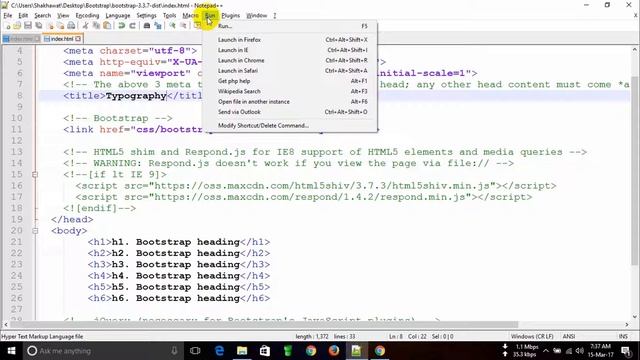The height and width of the screenshot is (360, 640).
Task: Click line number 13 in the margin
Action: coord(16,152)
